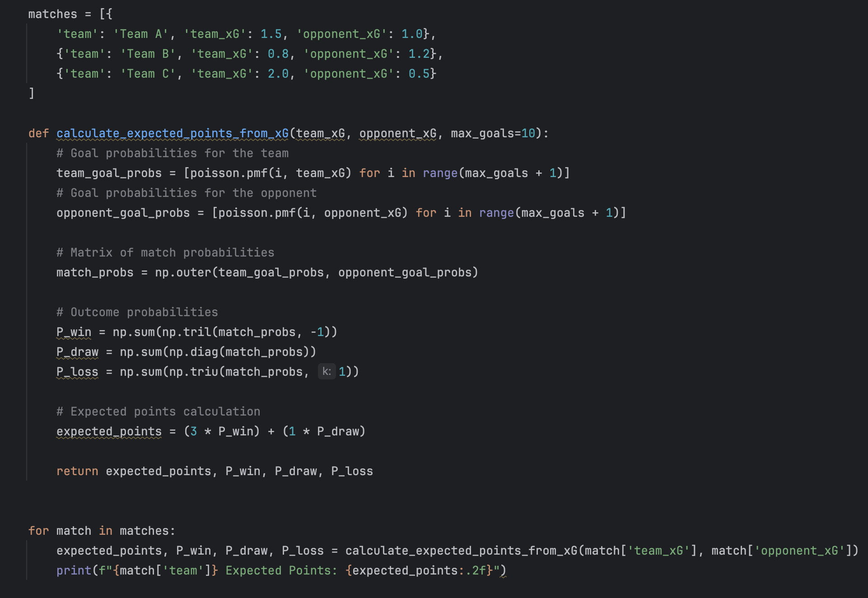Click the closing bracket of matches list
868x598 pixels.
32,93
